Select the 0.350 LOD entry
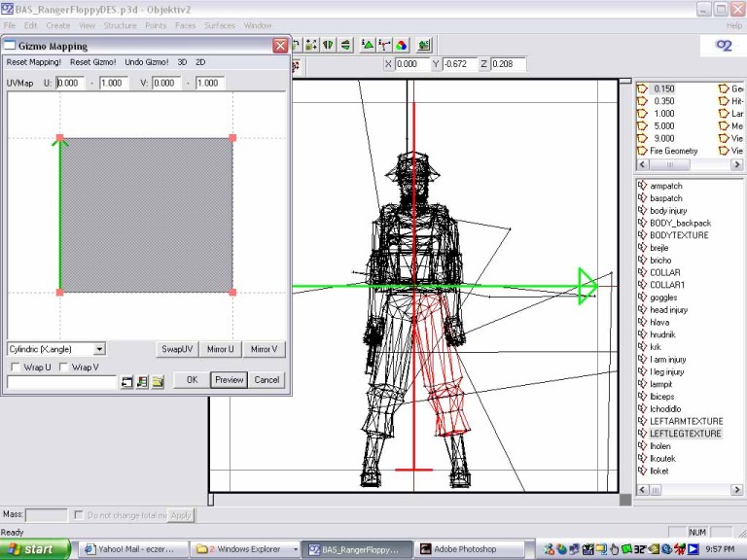Screen dimensions: 747x560 (663, 101)
